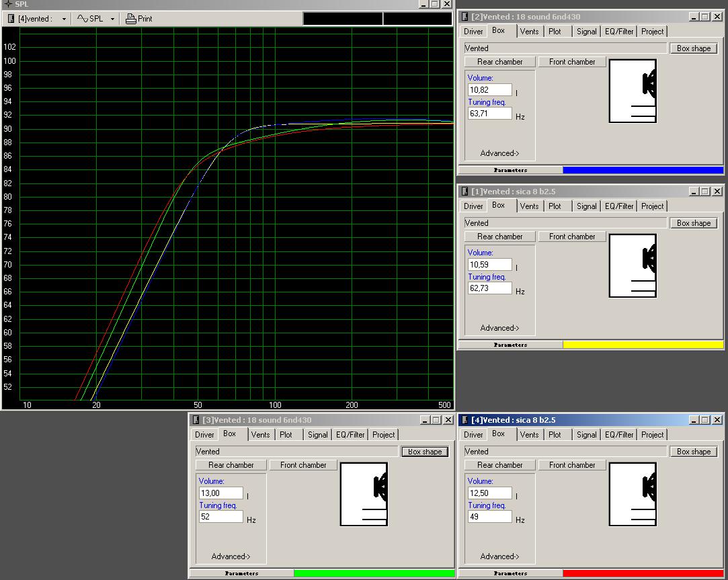Click the yellow plot color bar
This screenshot has width=728, height=580.
point(643,345)
